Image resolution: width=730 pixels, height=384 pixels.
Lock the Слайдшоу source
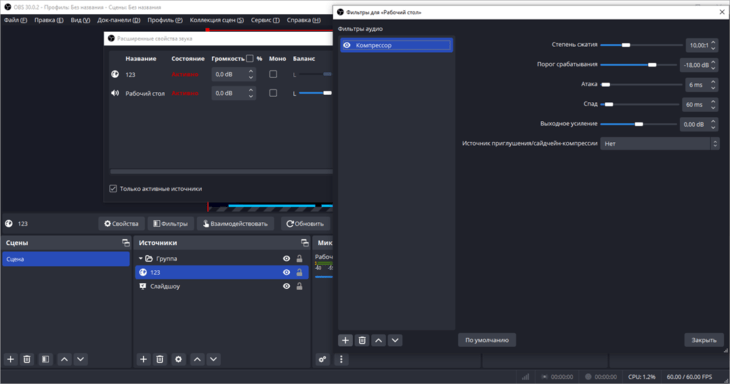299,286
